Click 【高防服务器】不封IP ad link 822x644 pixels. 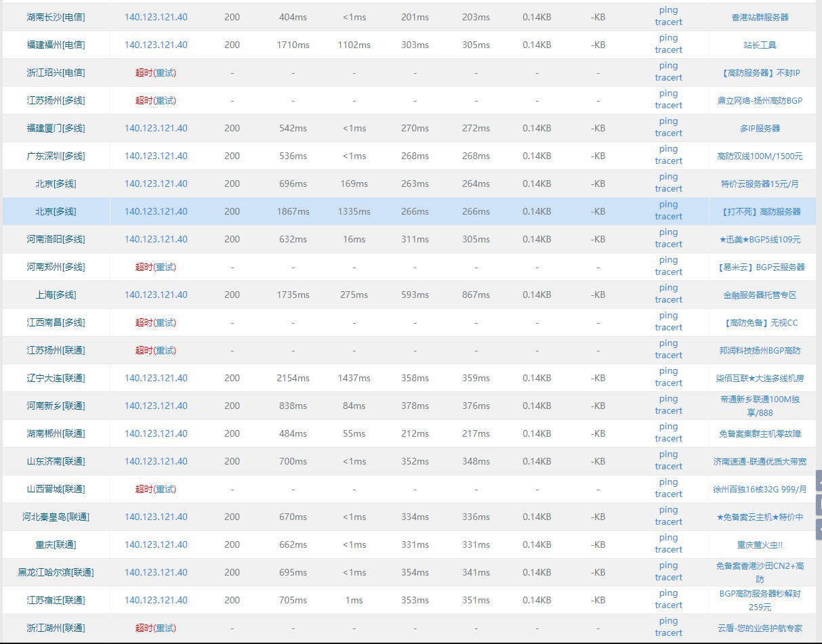tap(760, 72)
